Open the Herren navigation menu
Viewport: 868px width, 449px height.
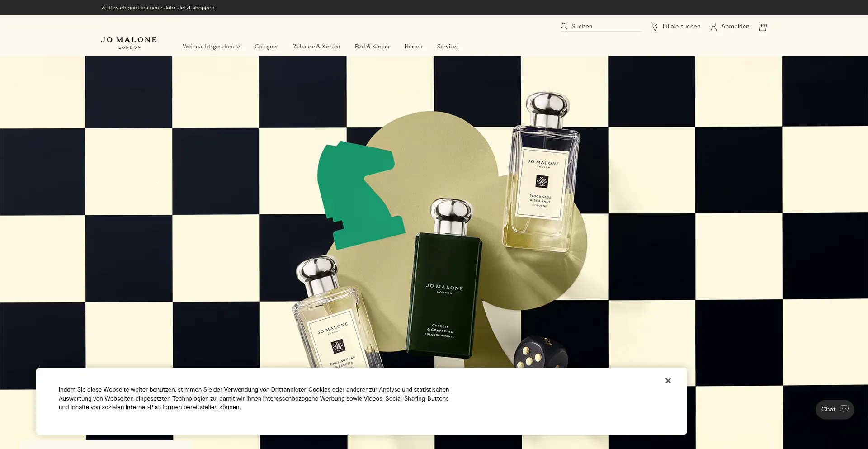413,46
